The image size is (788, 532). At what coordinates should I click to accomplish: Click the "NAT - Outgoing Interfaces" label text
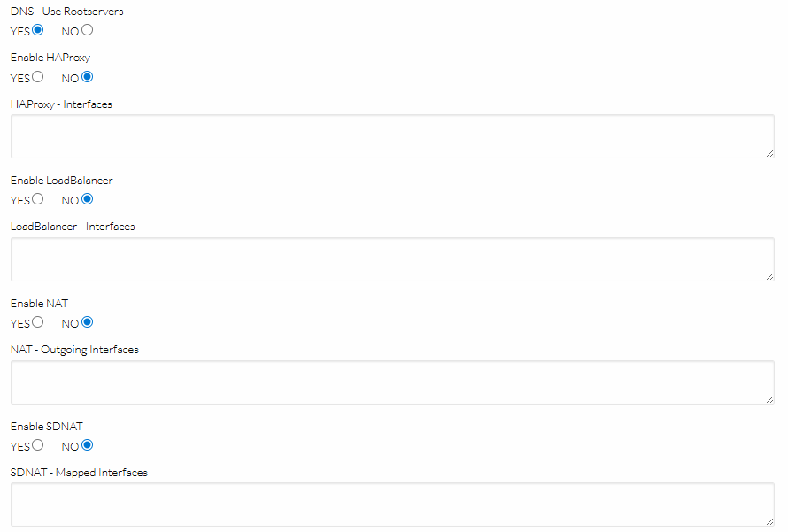[x=74, y=350]
